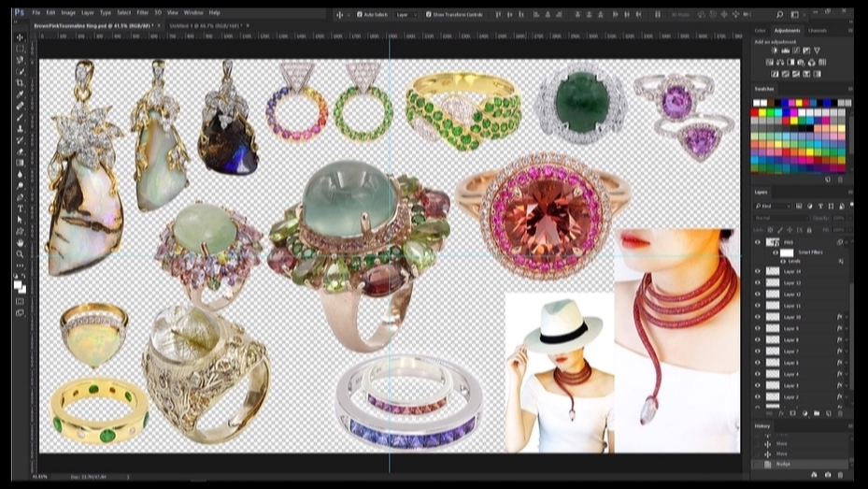
Task: Delete layer using Layers panel trash icon
Action: (x=840, y=413)
